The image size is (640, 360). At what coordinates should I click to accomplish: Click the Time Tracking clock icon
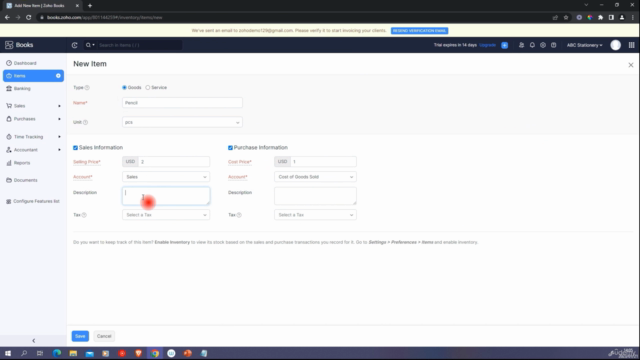tap(9, 137)
